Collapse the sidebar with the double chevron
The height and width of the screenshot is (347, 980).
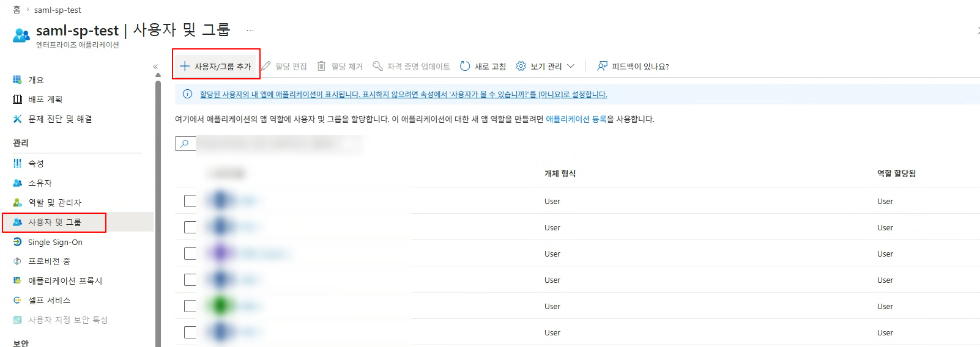tap(155, 67)
